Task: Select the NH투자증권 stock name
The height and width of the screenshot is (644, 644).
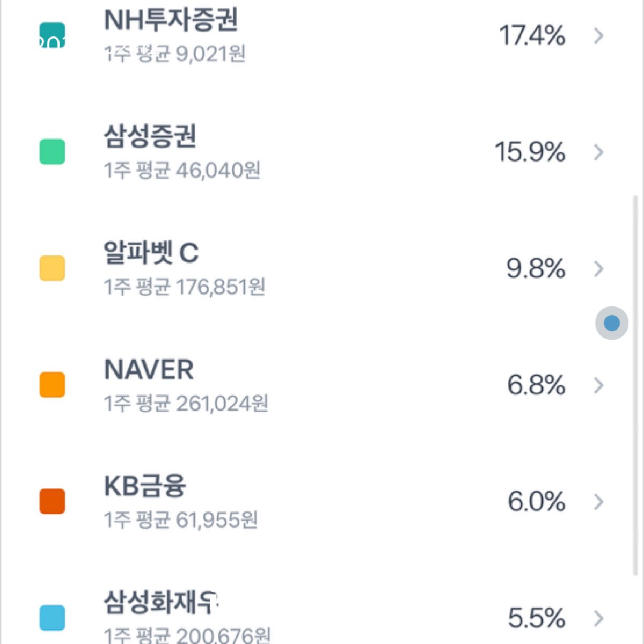Action: (x=171, y=20)
